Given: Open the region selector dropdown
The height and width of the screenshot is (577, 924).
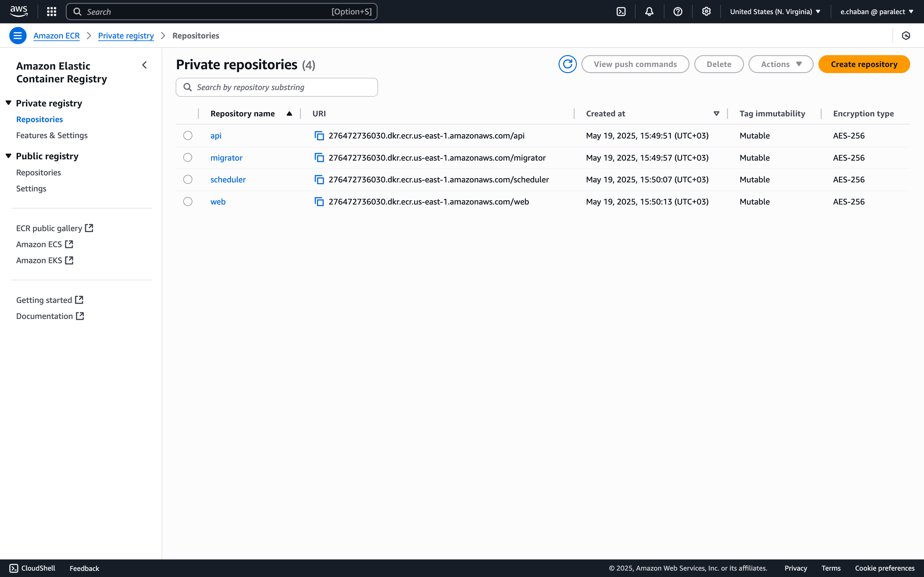Looking at the screenshot, I should click(775, 12).
